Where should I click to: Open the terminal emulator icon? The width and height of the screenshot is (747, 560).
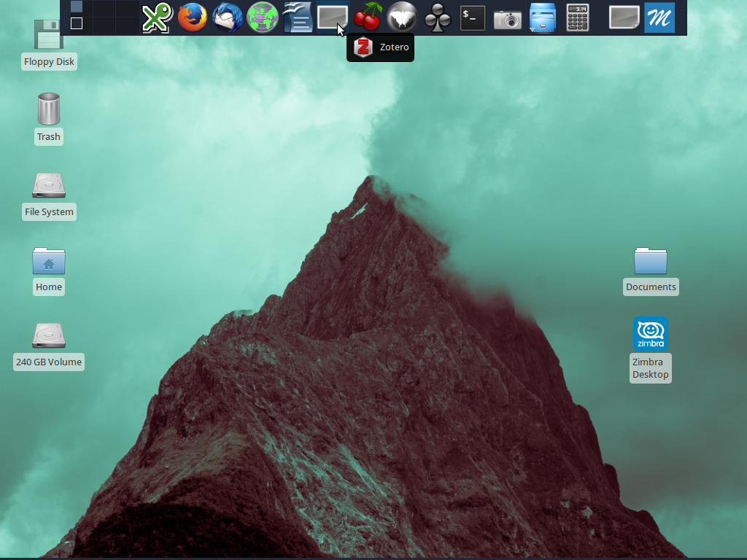pyautogui.click(x=473, y=18)
